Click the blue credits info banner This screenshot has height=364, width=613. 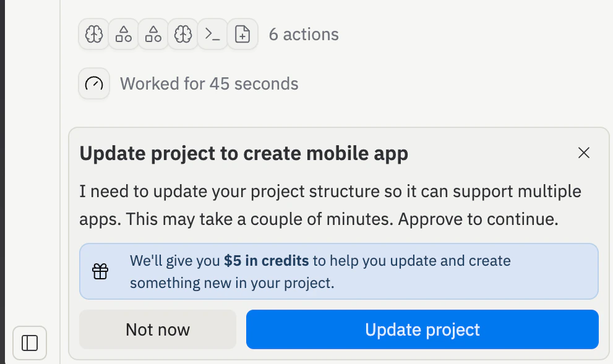pos(339,271)
